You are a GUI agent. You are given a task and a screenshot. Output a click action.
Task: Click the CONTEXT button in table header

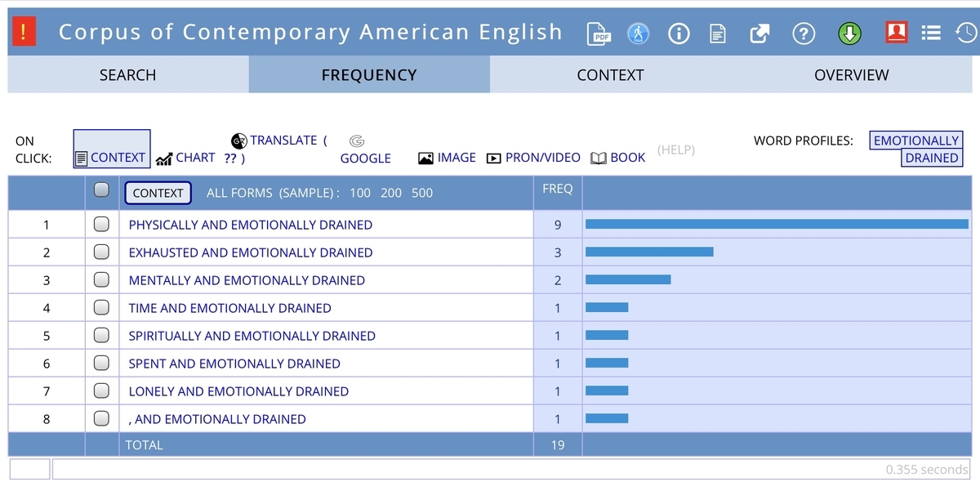158,193
